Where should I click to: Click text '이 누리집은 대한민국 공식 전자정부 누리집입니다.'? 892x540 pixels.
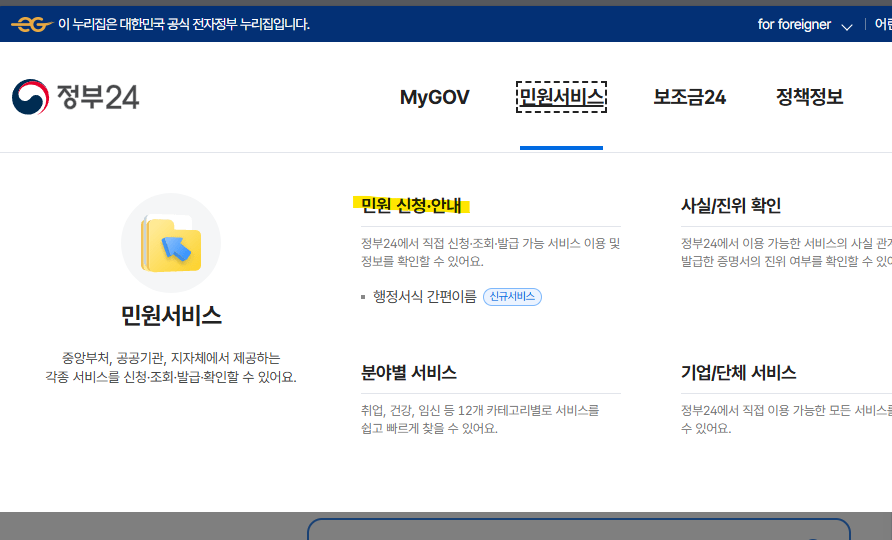[x=184, y=24]
